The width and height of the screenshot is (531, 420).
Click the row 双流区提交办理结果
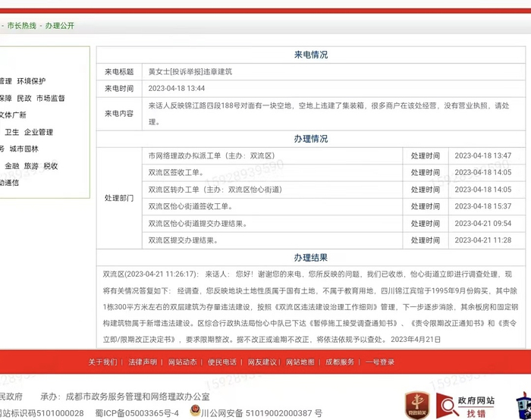coord(272,240)
